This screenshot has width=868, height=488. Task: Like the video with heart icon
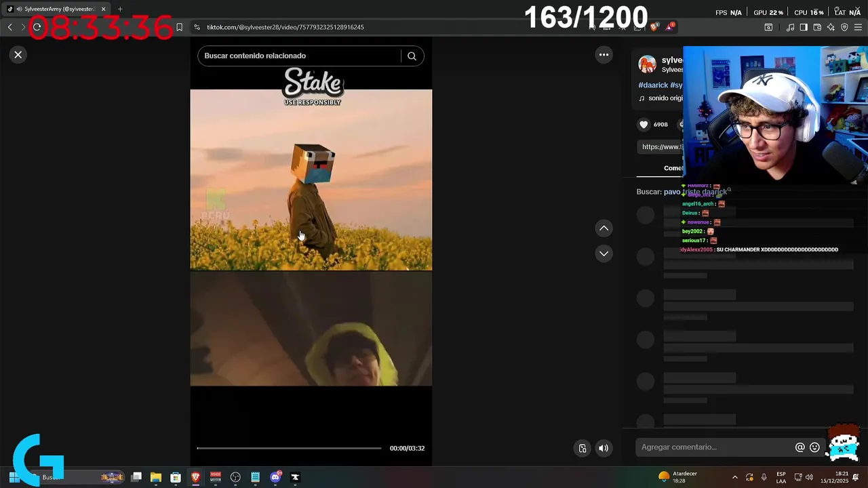[x=644, y=125]
